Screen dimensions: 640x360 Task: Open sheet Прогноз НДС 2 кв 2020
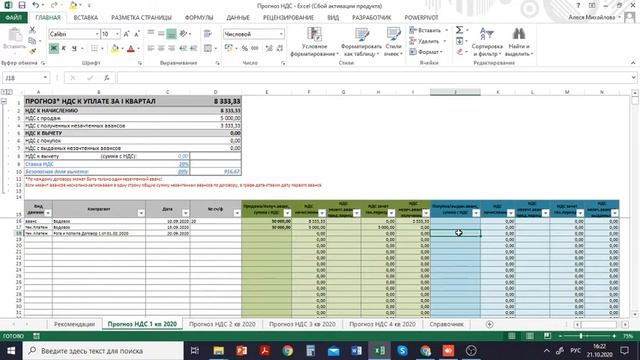pyautogui.click(x=222, y=324)
